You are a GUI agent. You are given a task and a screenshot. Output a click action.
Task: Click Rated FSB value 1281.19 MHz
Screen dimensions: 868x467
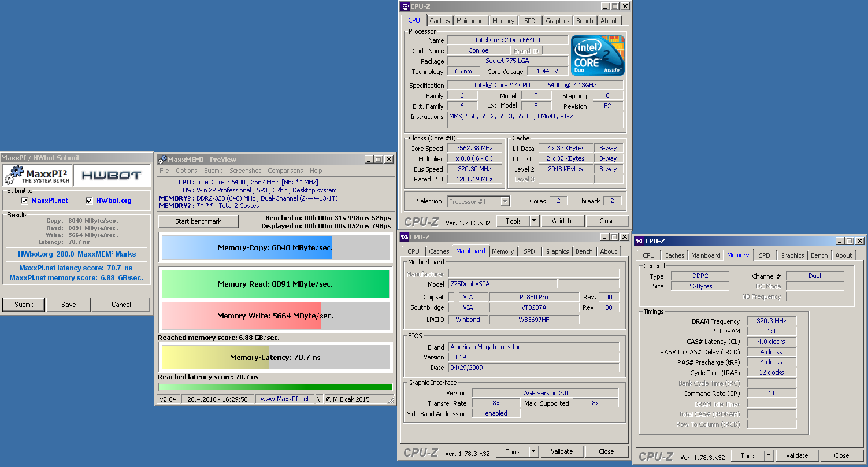pyautogui.click(x=474, y=179)
